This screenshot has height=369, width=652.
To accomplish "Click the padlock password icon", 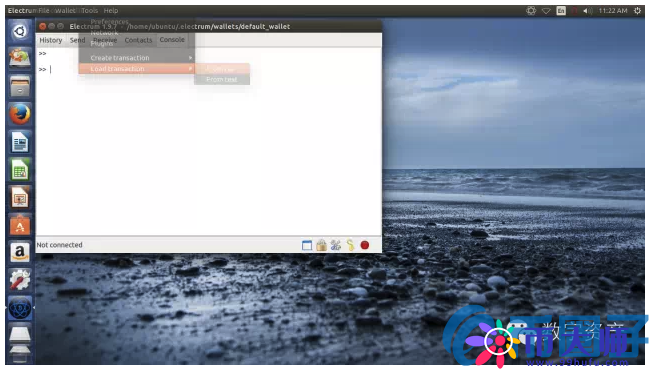I will (x=321, y=245).
